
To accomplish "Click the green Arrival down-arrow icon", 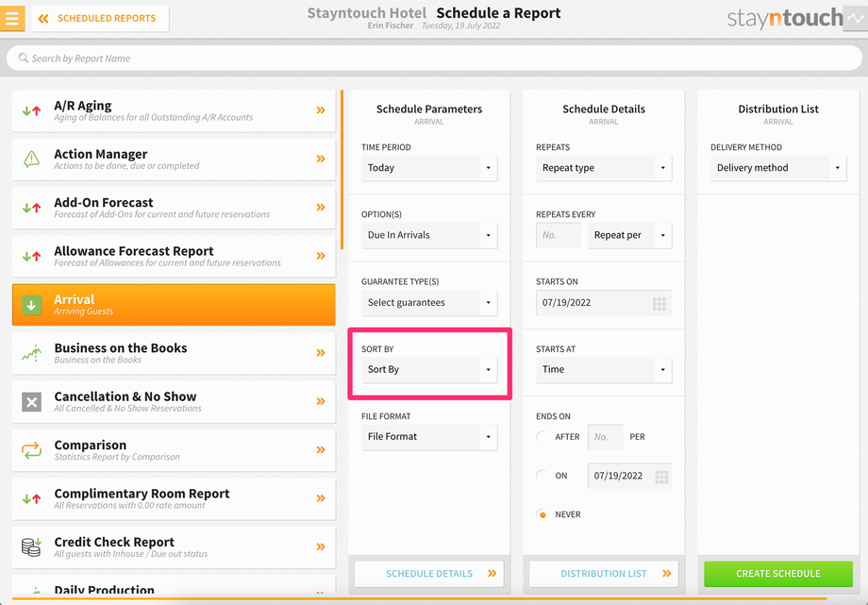I will 31,305.
